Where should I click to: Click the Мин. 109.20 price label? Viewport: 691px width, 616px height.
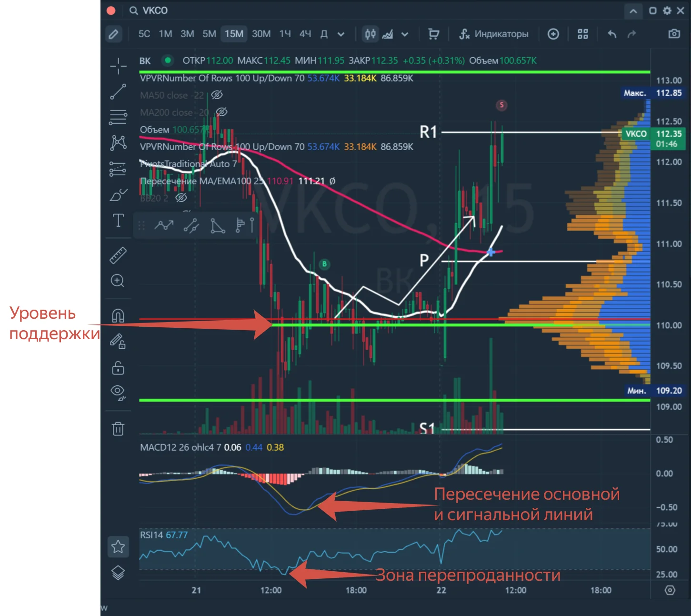(x=654, y=391)
